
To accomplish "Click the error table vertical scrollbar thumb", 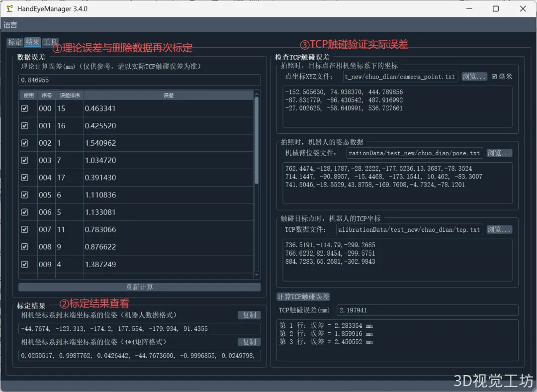I will tap(257, 140).
